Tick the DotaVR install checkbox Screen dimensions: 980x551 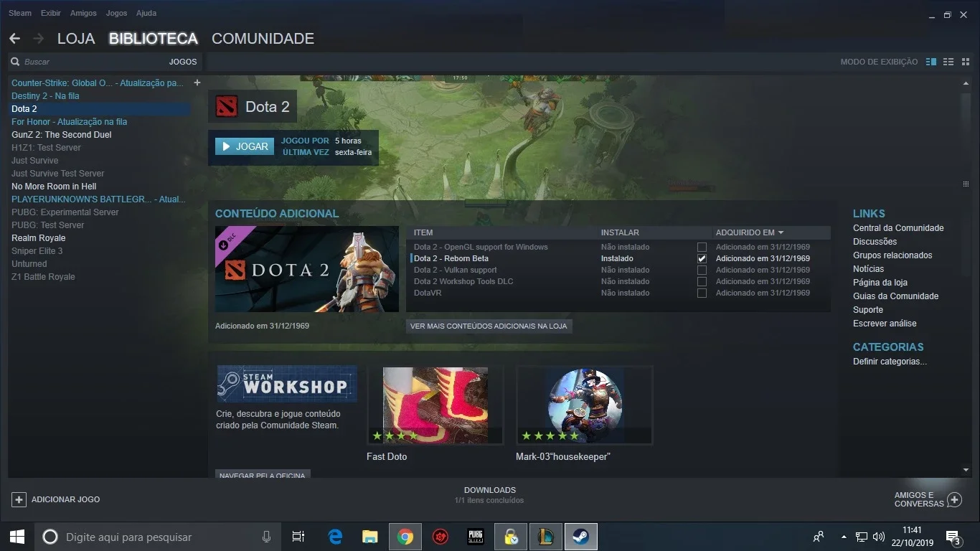pos(702,293)
